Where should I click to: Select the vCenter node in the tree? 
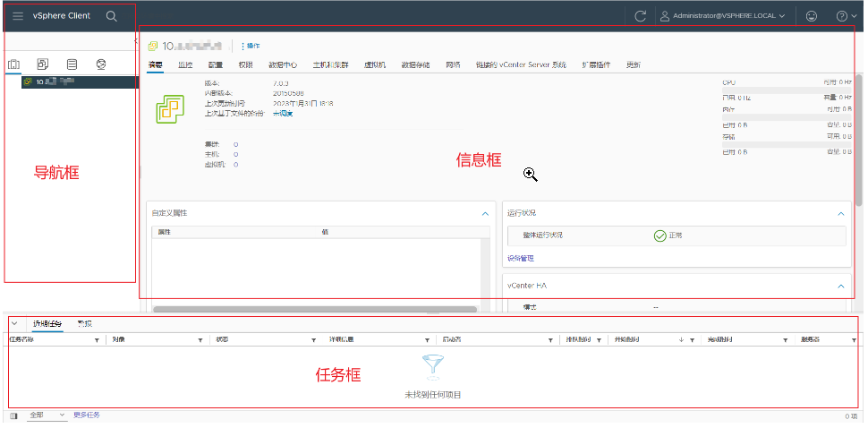pos(80,82)
